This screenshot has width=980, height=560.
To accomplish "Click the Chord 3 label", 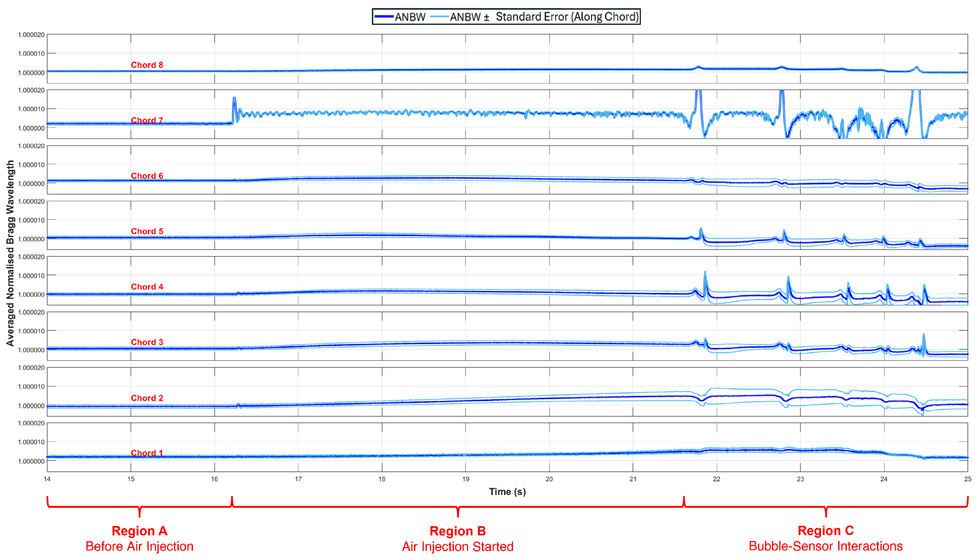I will point(147,342).
